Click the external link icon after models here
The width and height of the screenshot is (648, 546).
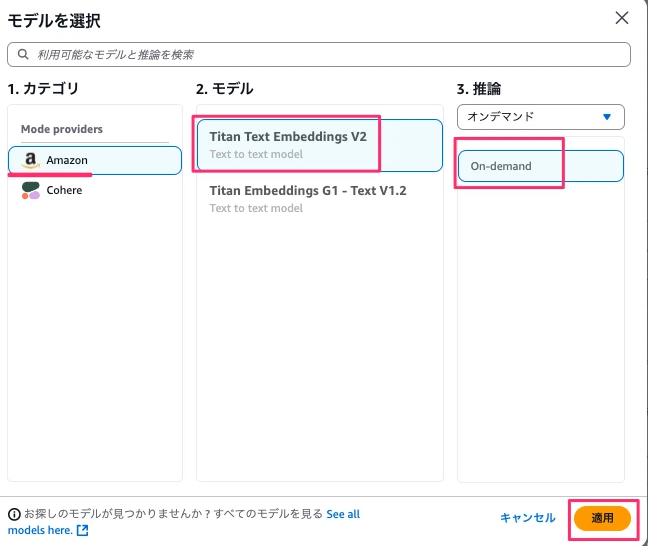[83, 530]
